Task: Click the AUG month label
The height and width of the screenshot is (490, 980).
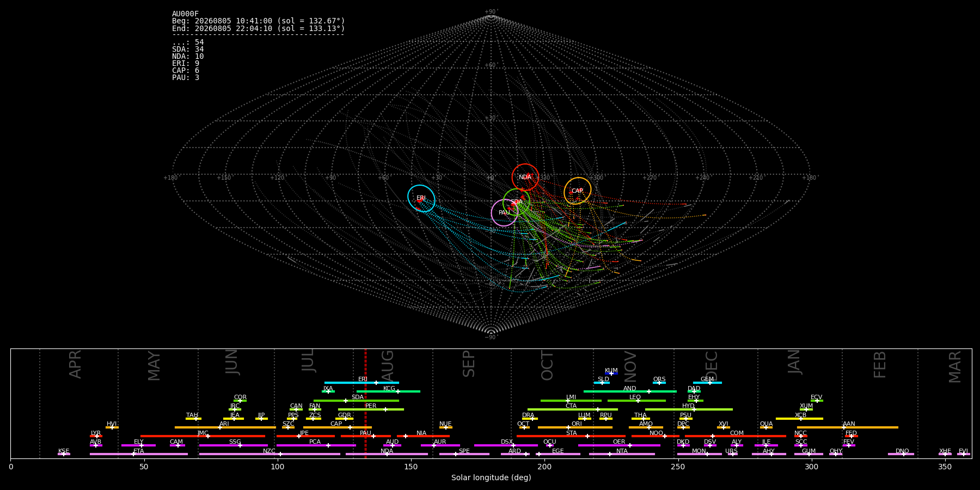Action: click(388, 366)
